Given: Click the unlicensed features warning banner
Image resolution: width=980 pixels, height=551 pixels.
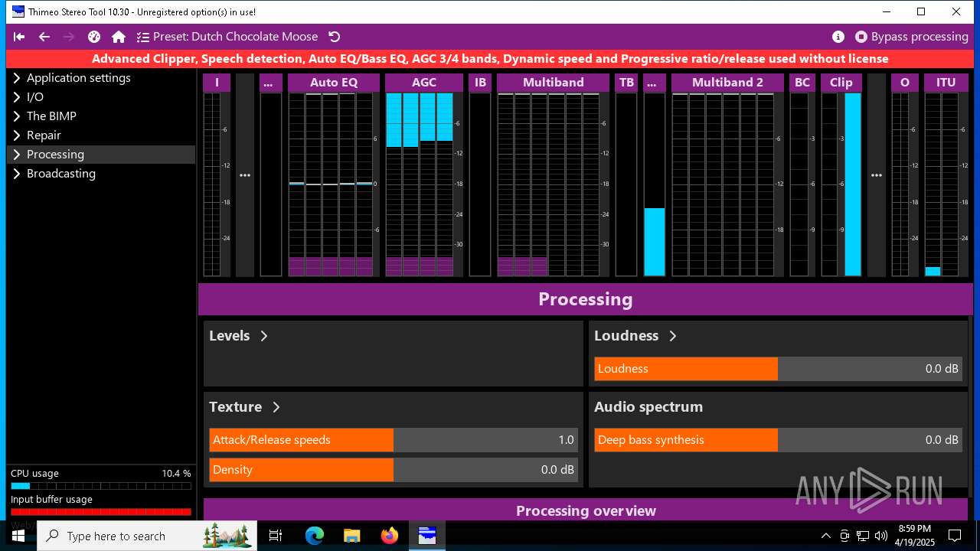Looking at the screenshot, I should pos(490,59).
